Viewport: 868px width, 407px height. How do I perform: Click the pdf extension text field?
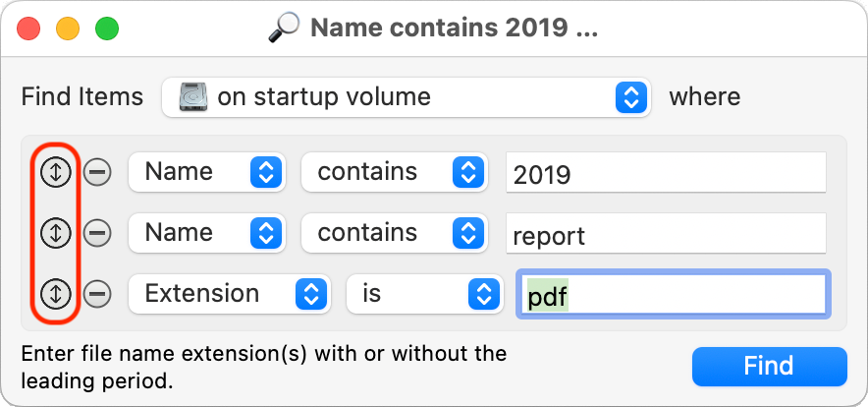point(674,295)
